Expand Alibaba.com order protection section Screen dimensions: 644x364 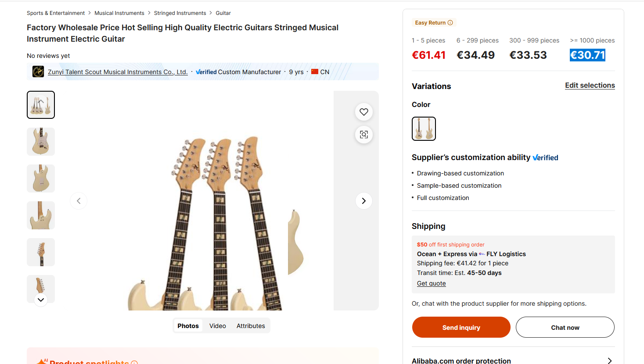[609, 360]
